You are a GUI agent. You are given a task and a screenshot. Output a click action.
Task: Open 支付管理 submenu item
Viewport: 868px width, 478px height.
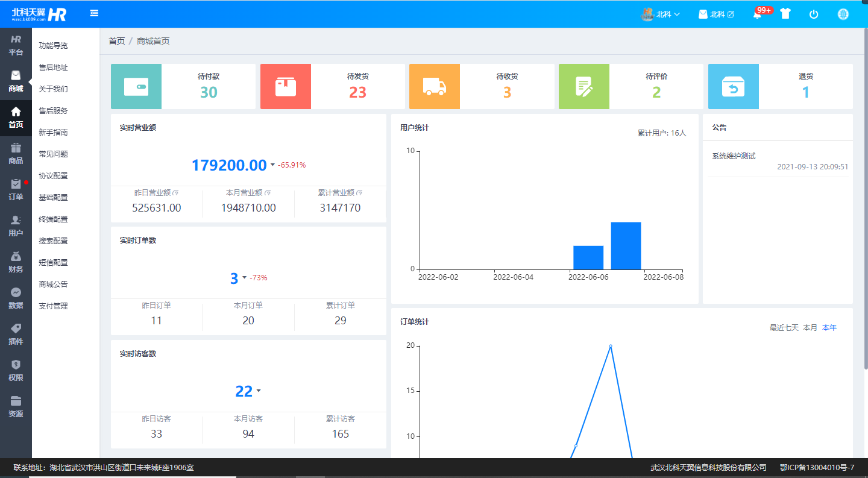(53, 306)
